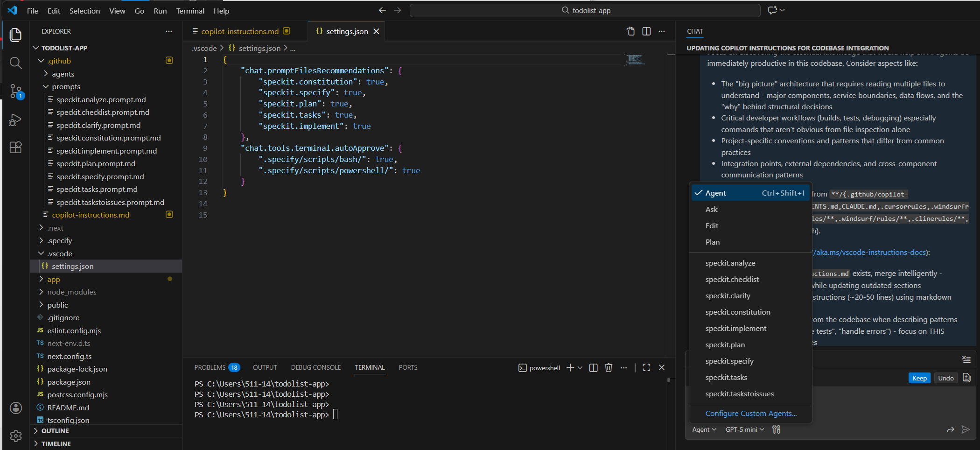Open the Accounts menu icon

coord(16,408)
